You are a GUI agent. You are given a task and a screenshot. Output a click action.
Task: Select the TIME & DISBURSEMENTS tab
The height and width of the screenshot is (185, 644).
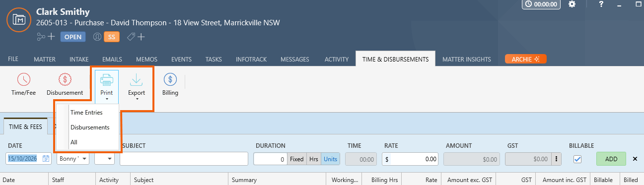point(395,59)
